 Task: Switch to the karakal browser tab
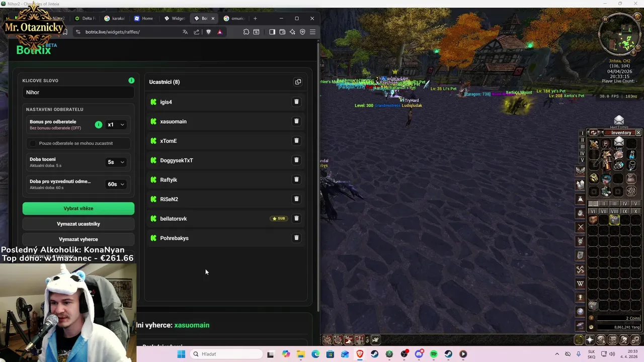click(x=115, y=19)
